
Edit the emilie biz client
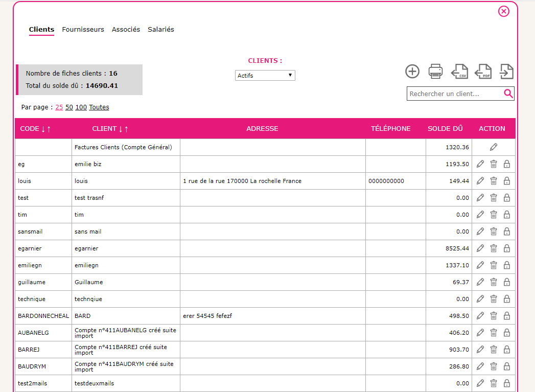480,164
